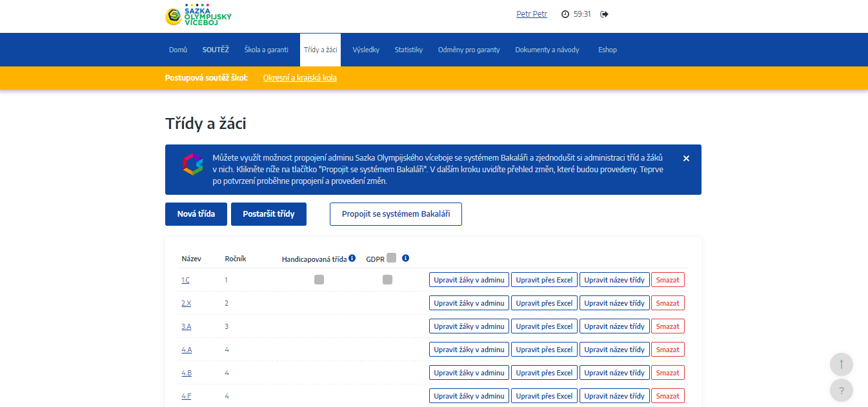Toggle the GDPR checkbox in table header
Screen dimensions: 868x407
[x=391, y=258]
